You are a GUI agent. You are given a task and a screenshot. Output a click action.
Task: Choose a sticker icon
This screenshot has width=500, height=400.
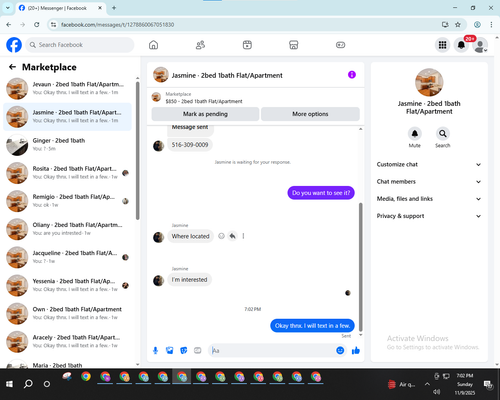pos(184,350)
